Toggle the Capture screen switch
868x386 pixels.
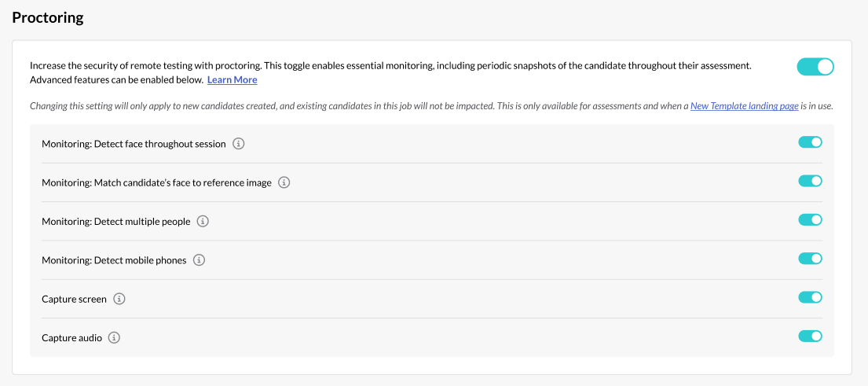(810, 297)
